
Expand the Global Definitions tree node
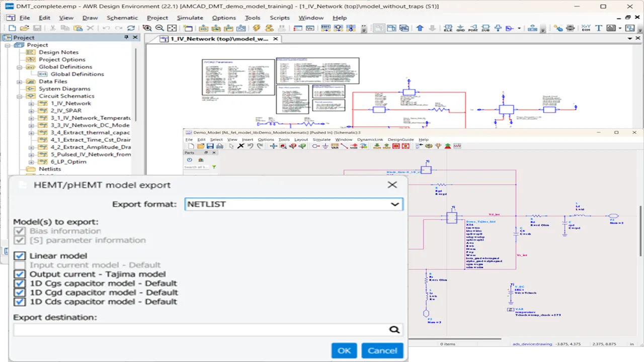18,66
